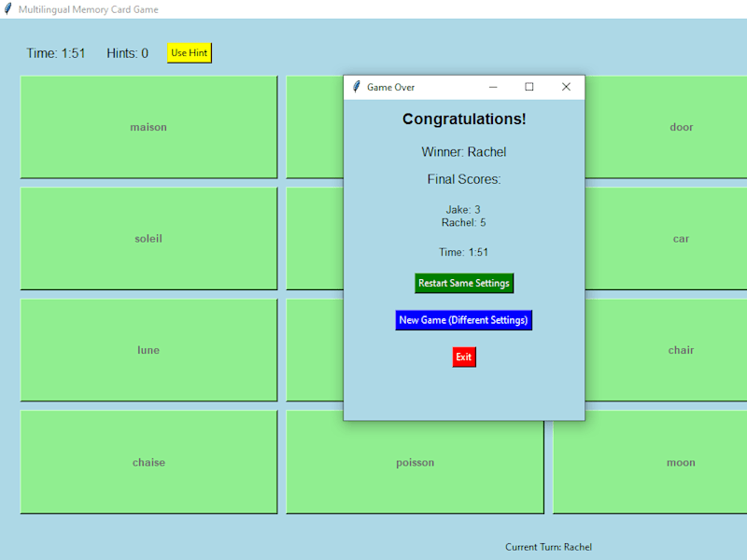Click the Use Hint button
This screenshot has width=747, height=560.
coord(190,53)
